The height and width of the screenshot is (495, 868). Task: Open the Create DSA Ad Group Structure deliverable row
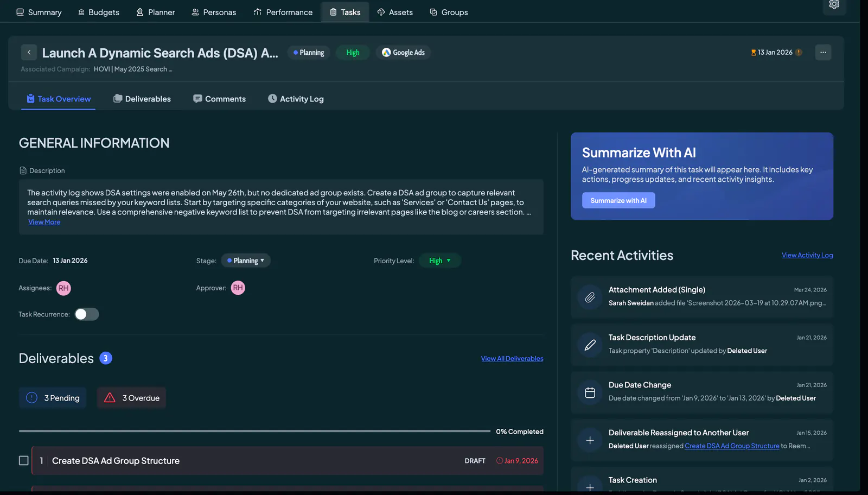288,461
